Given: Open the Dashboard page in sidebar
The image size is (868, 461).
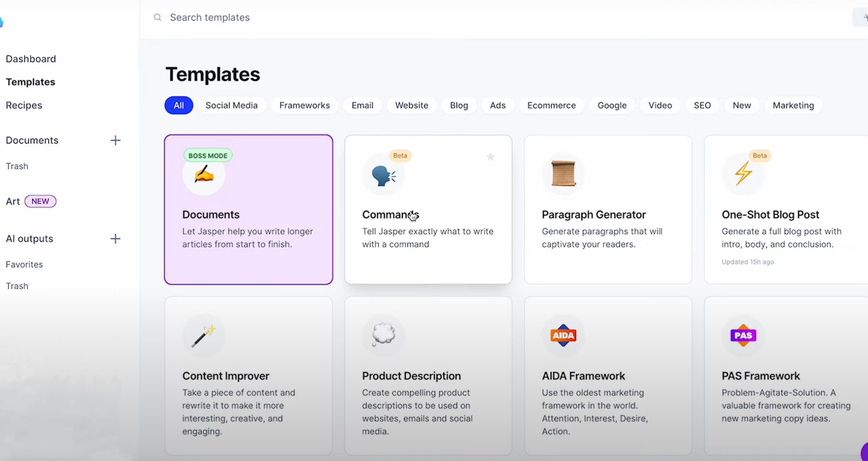Looking at the screenshot, I should (31, 59).
